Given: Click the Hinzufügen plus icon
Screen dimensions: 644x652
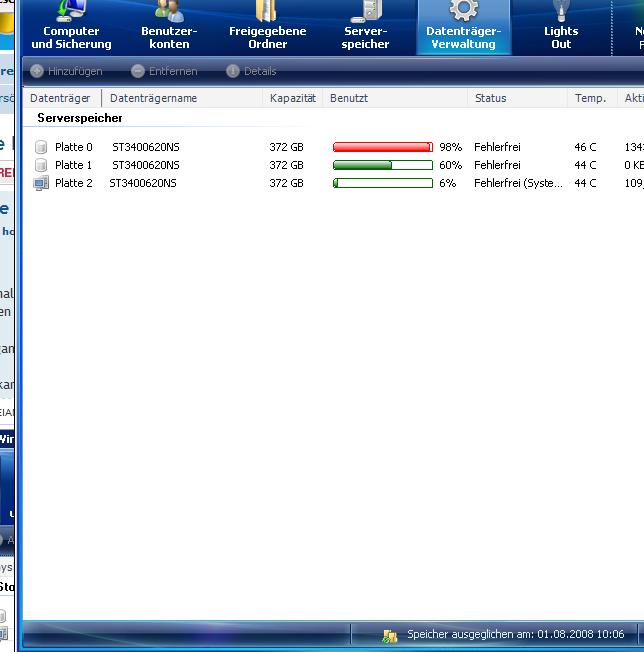Looking at the screenshot, I should pos(37,71).
